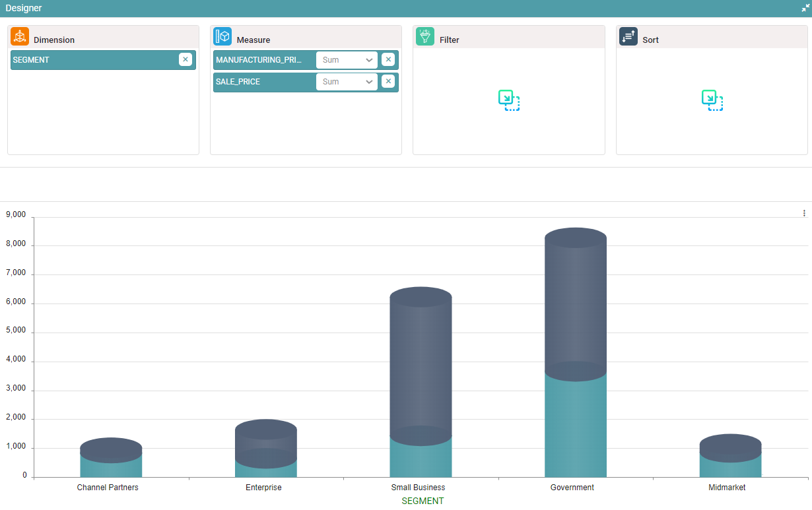Click the drop-target icon in Sort panel

712,100
